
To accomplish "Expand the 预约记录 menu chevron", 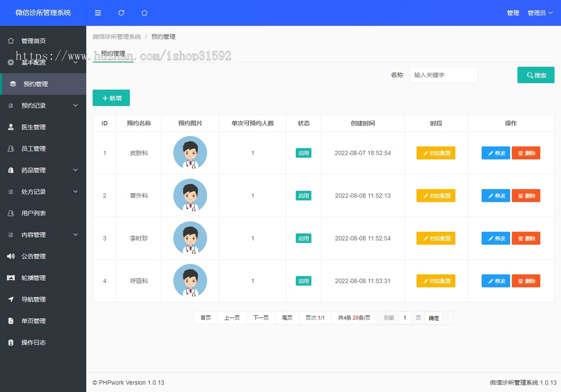I will (x=76, y=106).
